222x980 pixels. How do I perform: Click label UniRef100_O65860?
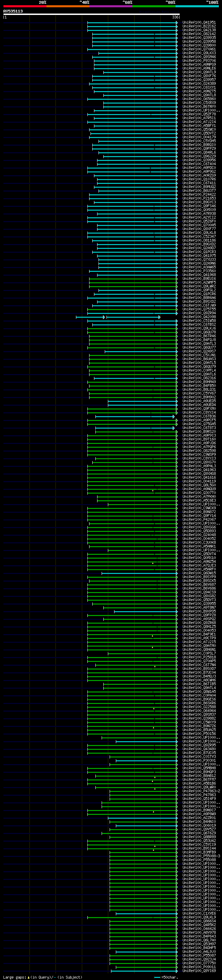[199, 99]
